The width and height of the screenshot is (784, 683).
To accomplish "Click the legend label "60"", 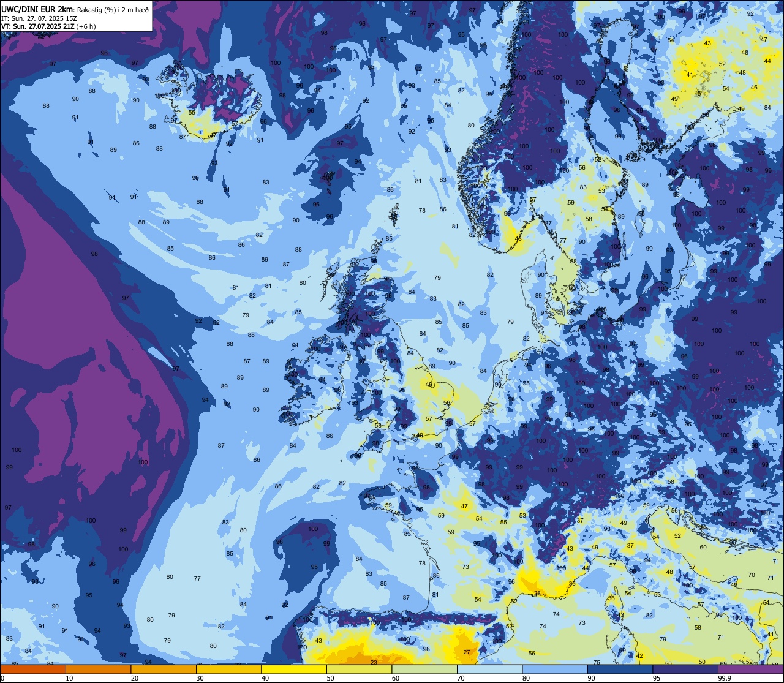I will pos(396,678).
